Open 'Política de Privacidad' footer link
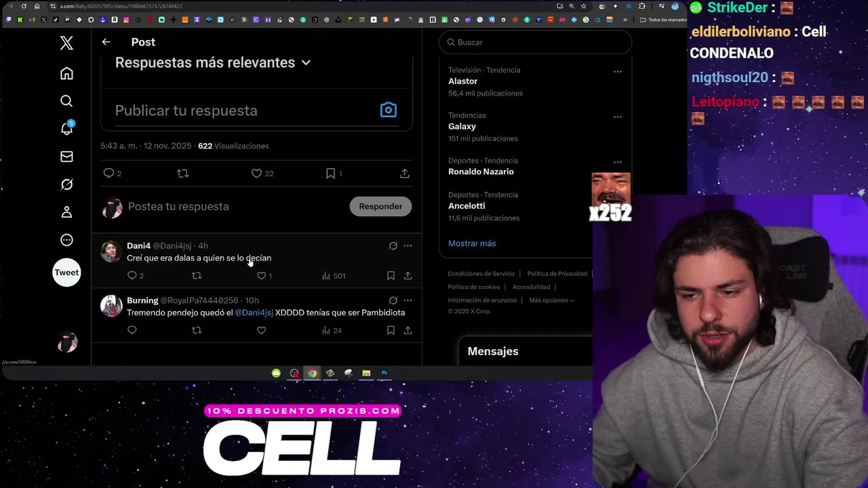868x488 pixels. coord(557,274)
